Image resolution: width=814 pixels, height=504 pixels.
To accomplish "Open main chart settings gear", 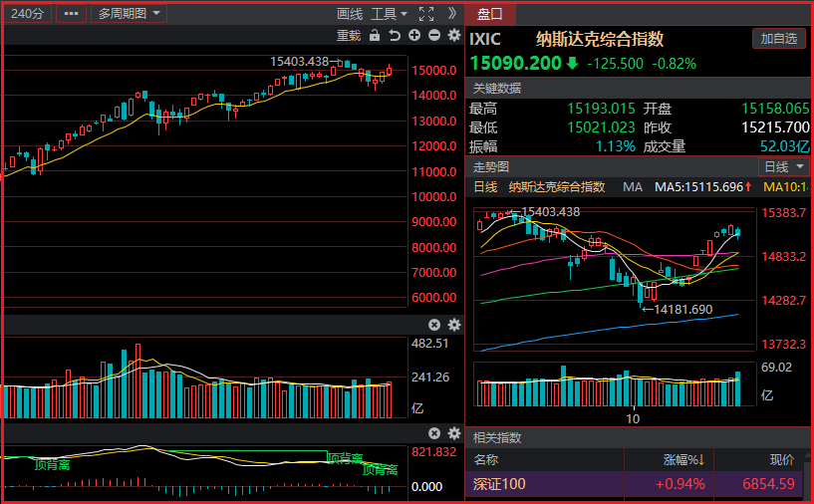I will click(x=454, y=35).
